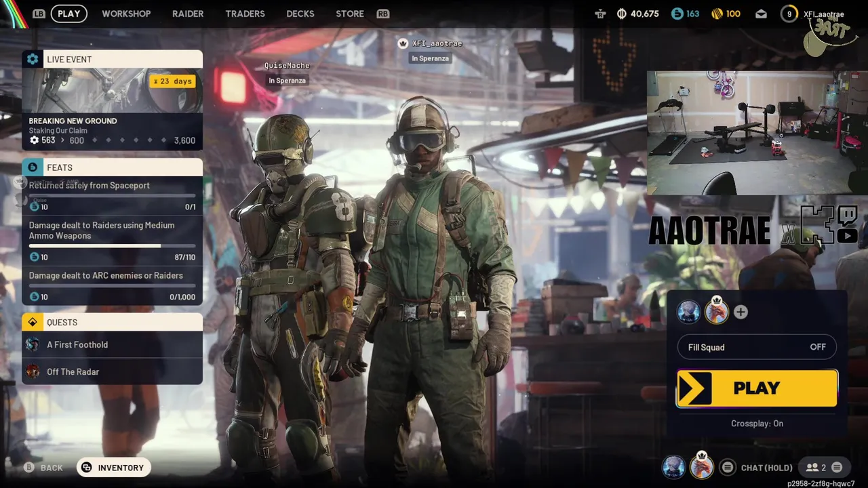
Task: Click XFI_aaotrae profile name top right
Action: 823,14
